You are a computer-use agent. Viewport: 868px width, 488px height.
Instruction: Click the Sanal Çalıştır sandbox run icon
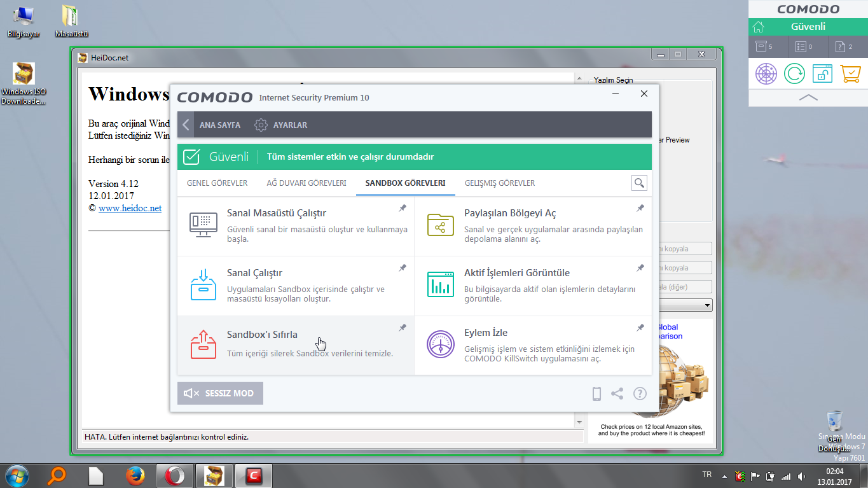tap(203, 286)
